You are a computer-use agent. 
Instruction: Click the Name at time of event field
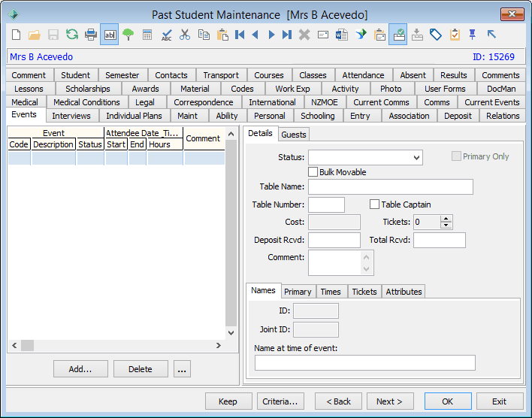click(365, 362)
